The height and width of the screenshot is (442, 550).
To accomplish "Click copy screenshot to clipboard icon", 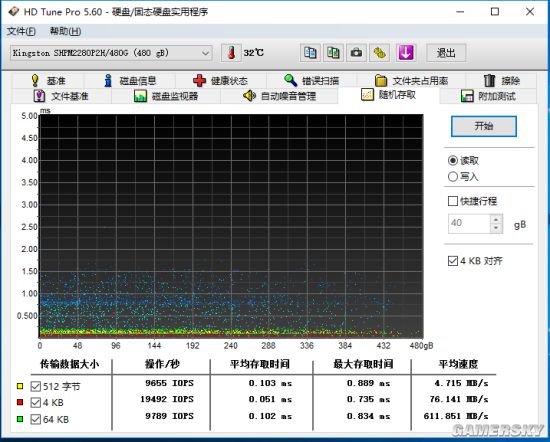I will 333,53.
